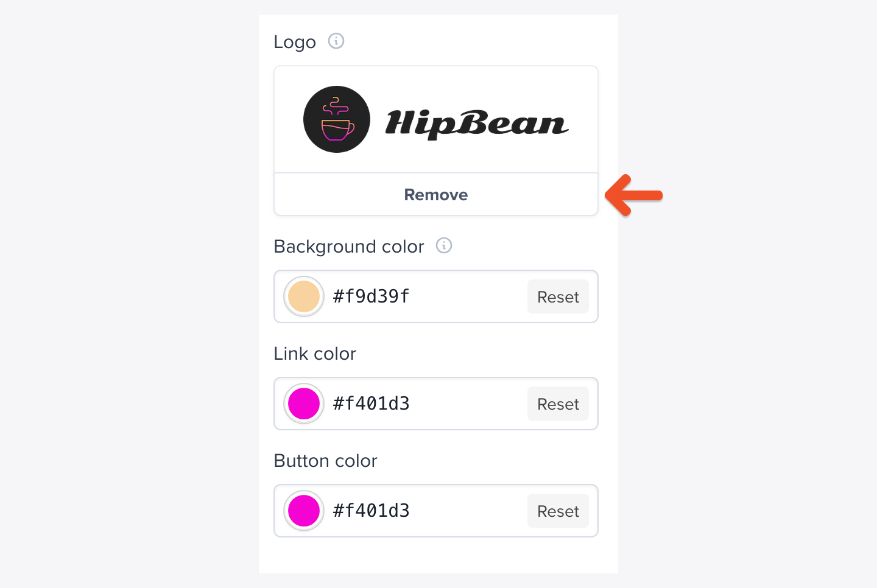Reset the Background color to default

557,296
